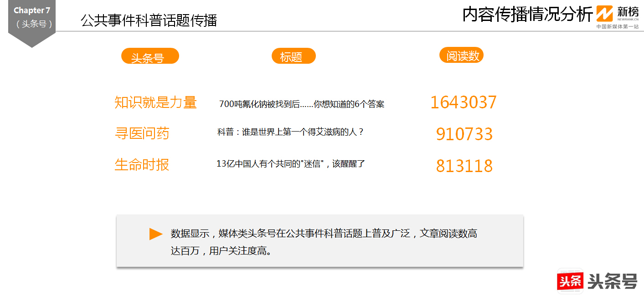Select the orange 阅读数 column pill
This screenshot has height=300, width=644.
click(461, 55)
